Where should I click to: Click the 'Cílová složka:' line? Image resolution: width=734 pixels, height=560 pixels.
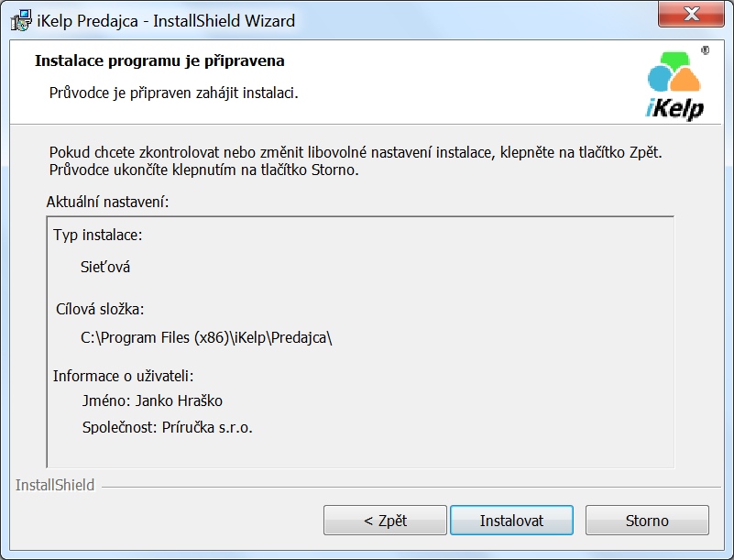pyautogui.click(x=101, y=309)
